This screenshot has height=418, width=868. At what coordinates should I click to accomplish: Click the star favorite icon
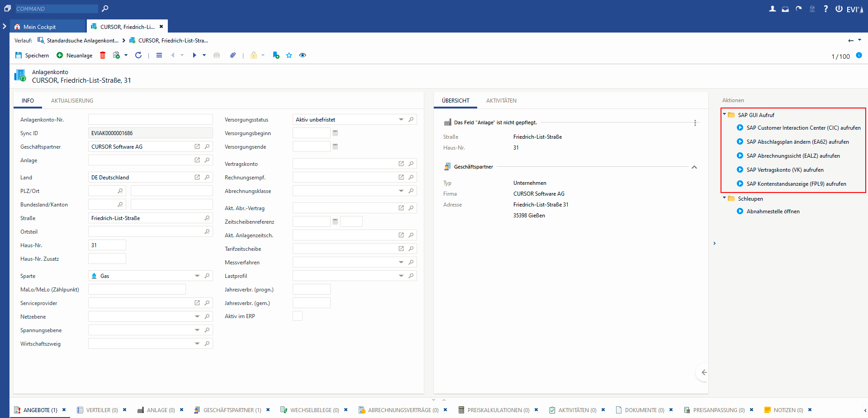point(289,55)
